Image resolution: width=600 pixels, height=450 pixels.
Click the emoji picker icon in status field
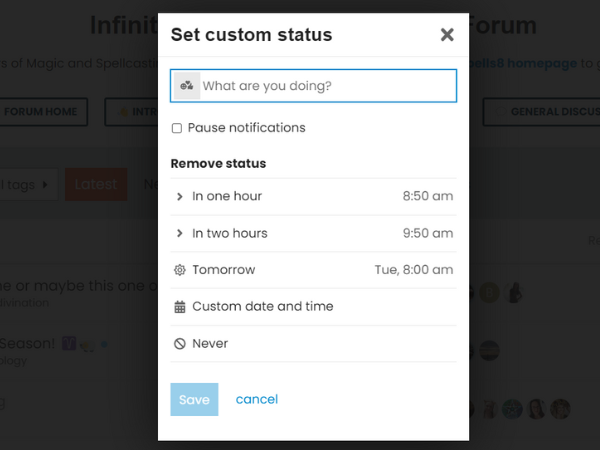click(x=187, y=86)
